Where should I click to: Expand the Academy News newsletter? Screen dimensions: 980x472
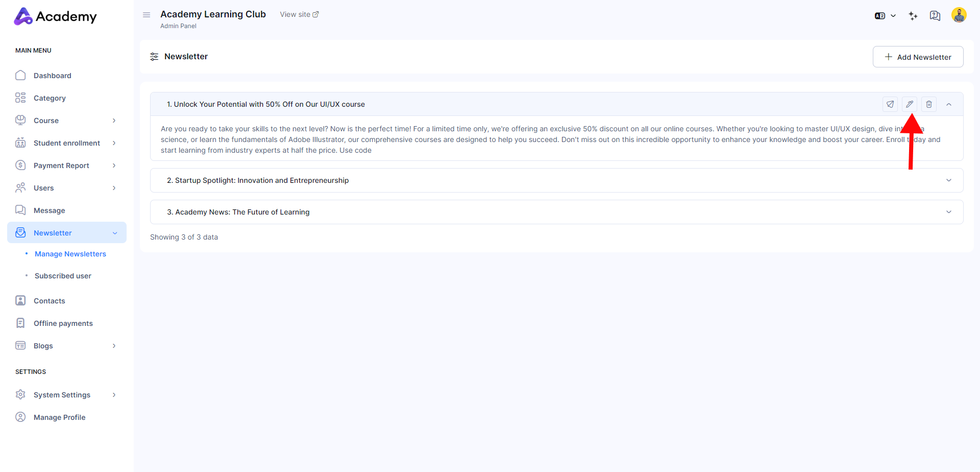click(949, 212)
